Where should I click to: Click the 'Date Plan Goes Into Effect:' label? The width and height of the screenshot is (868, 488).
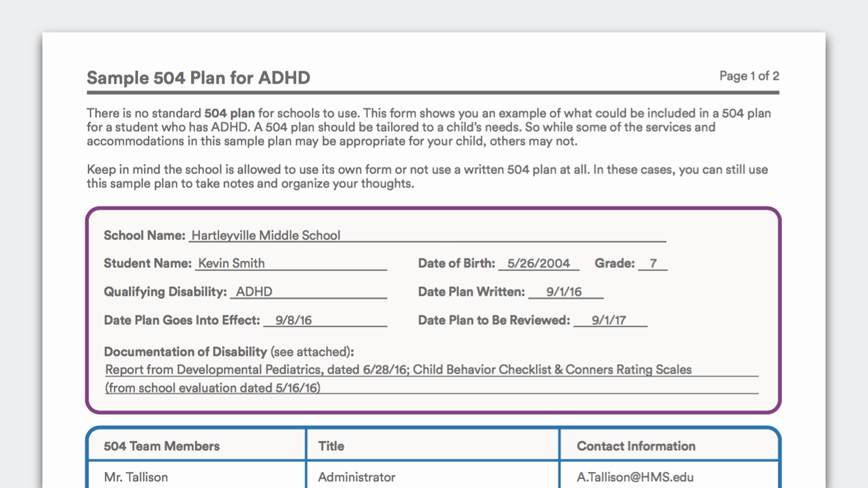pos(182,320)
